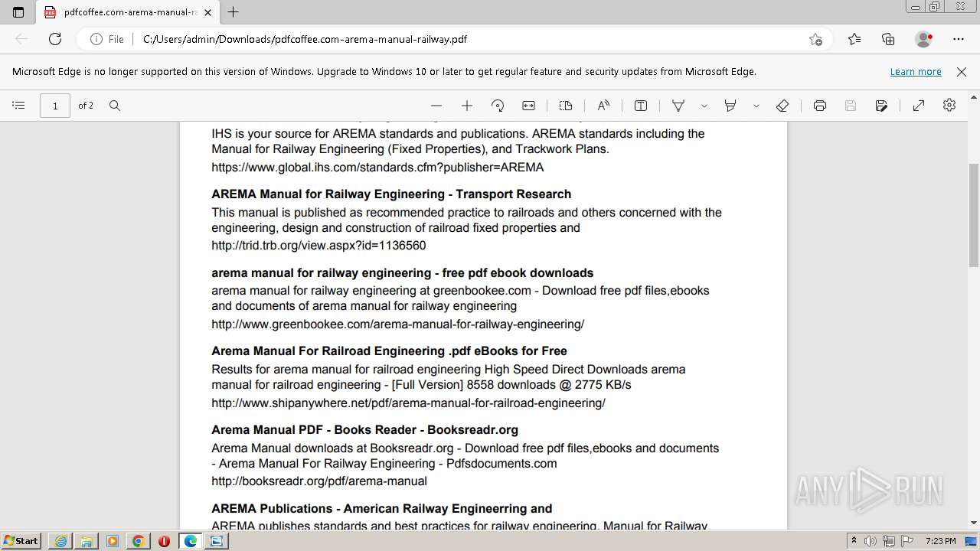This screenshot has width=980, height=551.
Task: Zoom in on the PDF
Action: [x=467, y=106]
